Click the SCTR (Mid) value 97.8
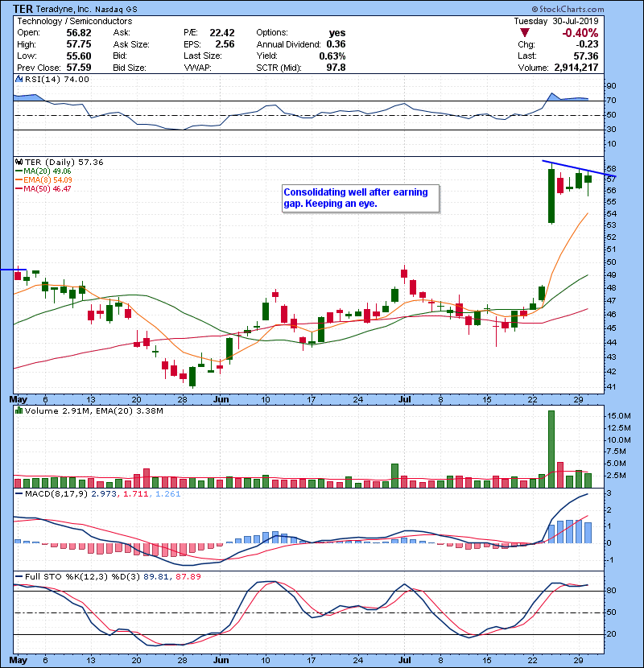 tap(336, 68)
